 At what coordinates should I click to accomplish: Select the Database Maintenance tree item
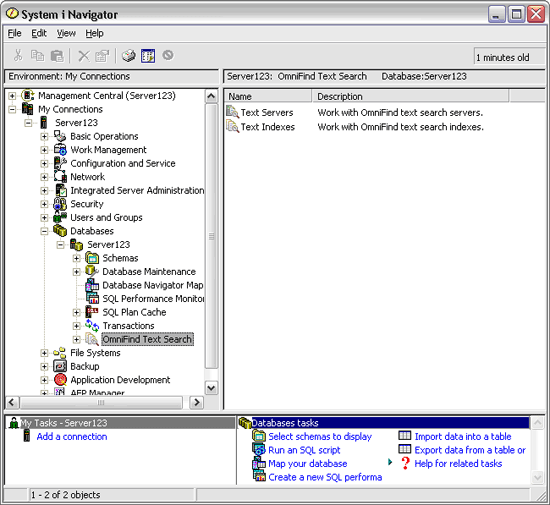(x=149, y=272)
